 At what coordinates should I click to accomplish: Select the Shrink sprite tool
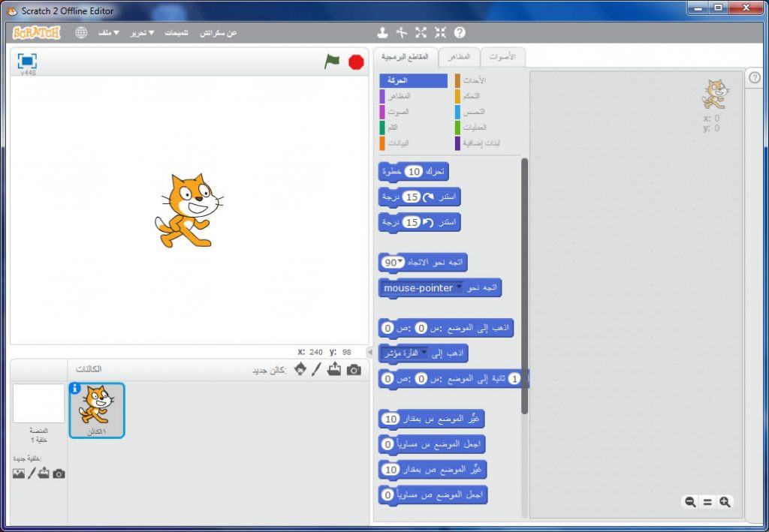pos(440,33)
